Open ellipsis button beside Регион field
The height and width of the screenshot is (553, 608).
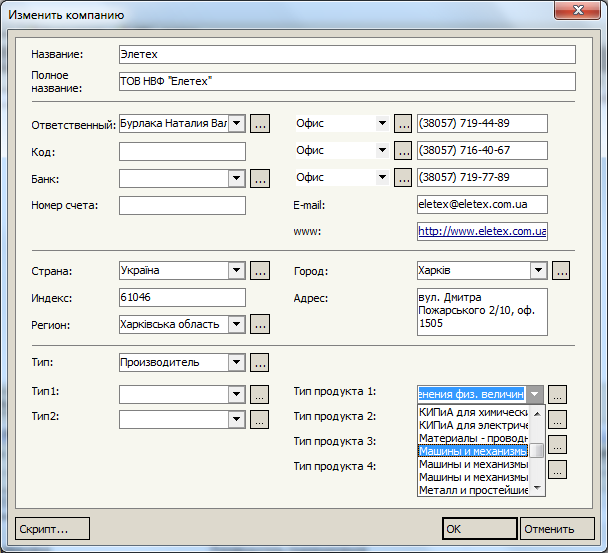pos(260,324)
